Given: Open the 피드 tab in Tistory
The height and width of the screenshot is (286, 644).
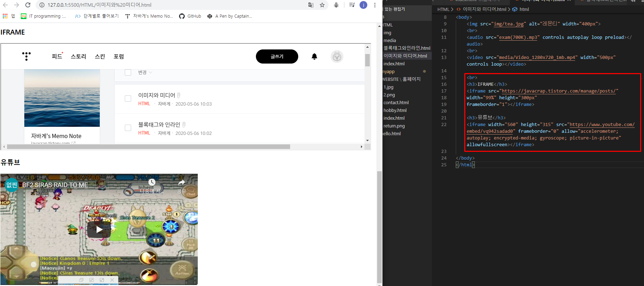Looking at the screenshot, I should coord(57,56).
